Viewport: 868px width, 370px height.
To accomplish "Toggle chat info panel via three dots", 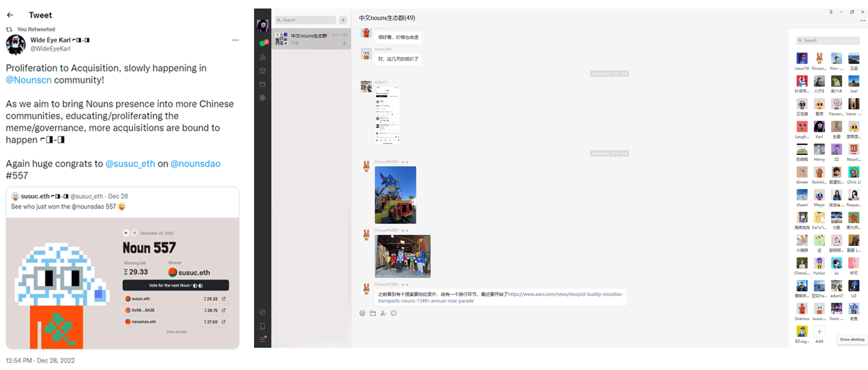I will [862, 20].
